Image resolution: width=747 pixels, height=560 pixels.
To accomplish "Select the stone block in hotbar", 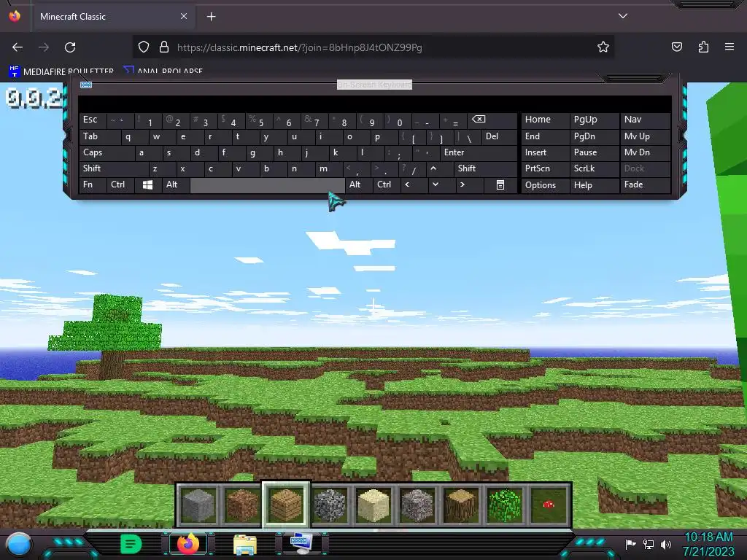I will (199, 505).
